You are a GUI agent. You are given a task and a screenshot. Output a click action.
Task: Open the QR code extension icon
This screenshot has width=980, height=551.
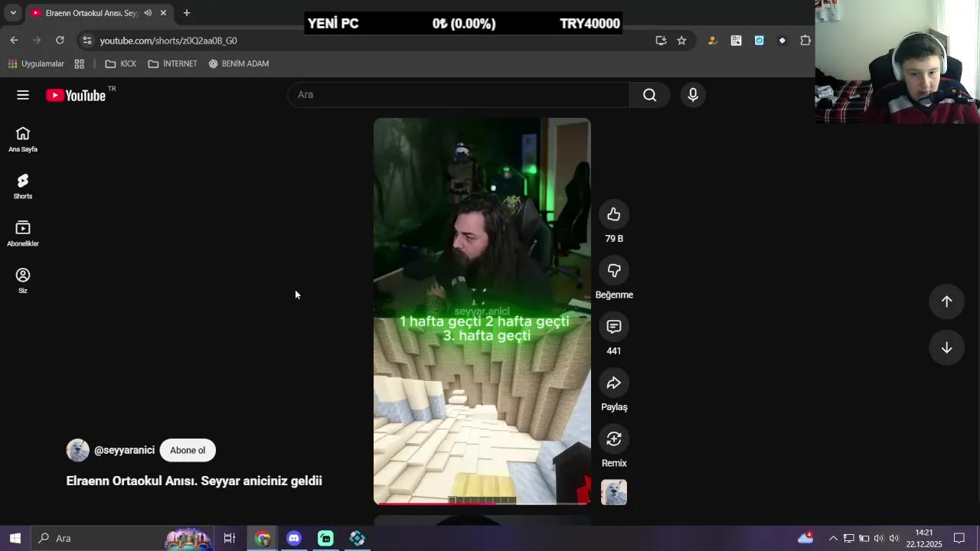736,41
